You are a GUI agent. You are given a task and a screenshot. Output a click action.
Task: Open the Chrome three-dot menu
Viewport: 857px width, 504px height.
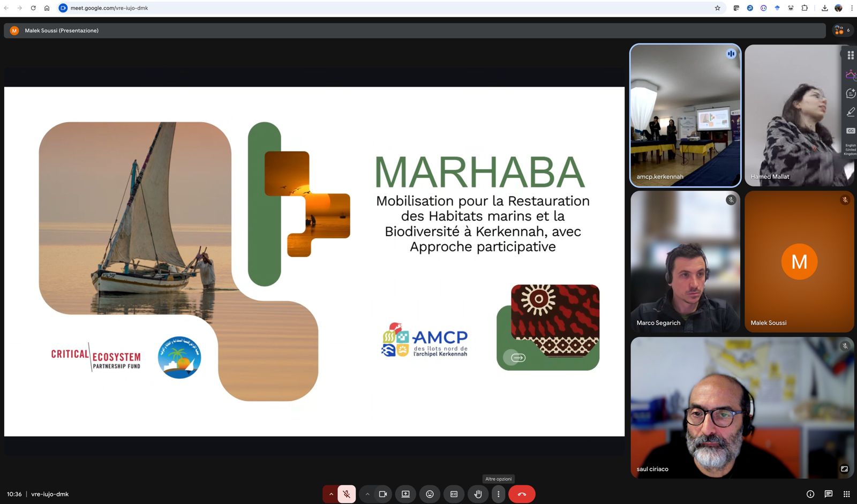852,8
